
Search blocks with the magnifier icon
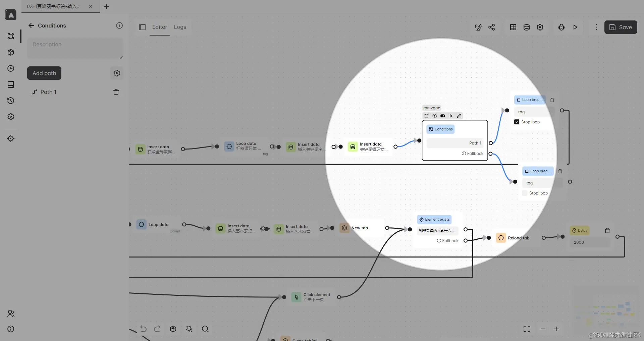coord(205,329)
